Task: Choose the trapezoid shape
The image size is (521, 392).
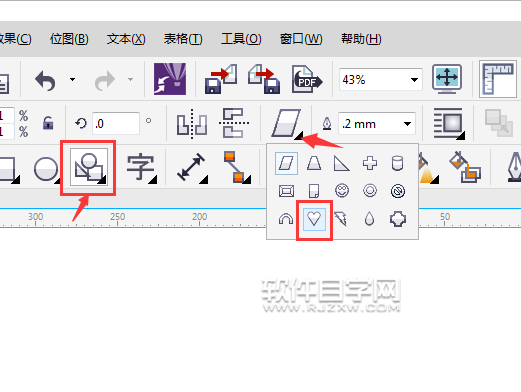Action: pyautogui.click(x=314, y=163)
